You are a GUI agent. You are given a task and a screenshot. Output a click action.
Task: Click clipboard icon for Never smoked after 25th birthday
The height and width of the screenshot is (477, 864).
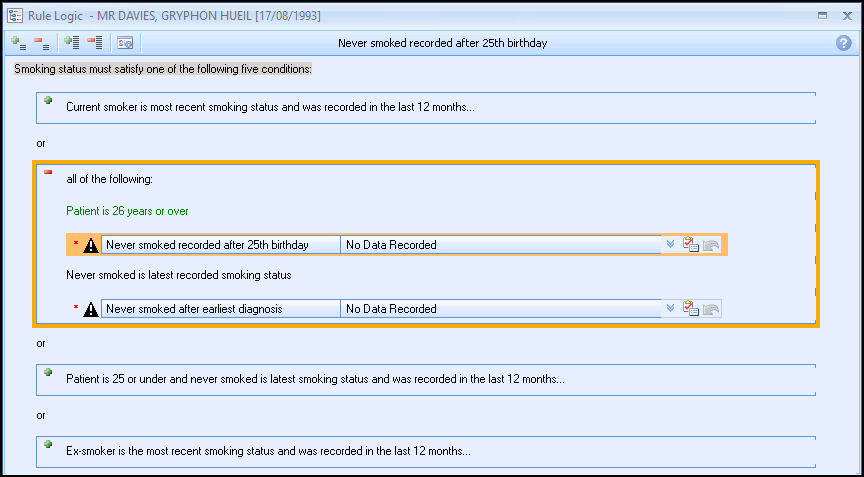[x=690, y=245]
